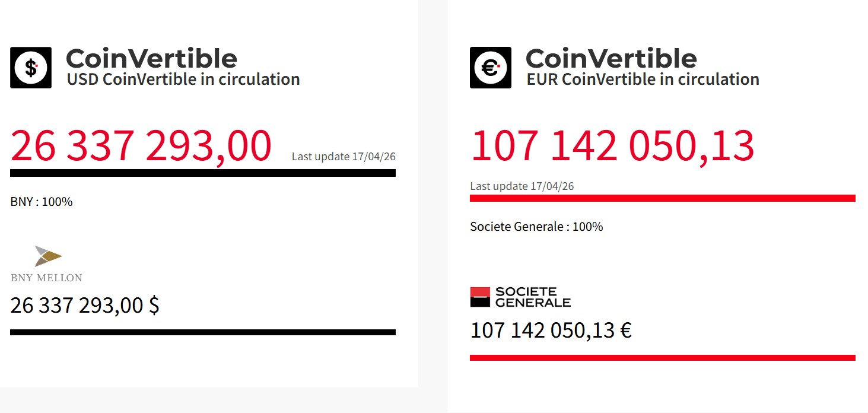
Task: Click the large red 26 337 293,00 figure
Action: [x=141, y=146]
